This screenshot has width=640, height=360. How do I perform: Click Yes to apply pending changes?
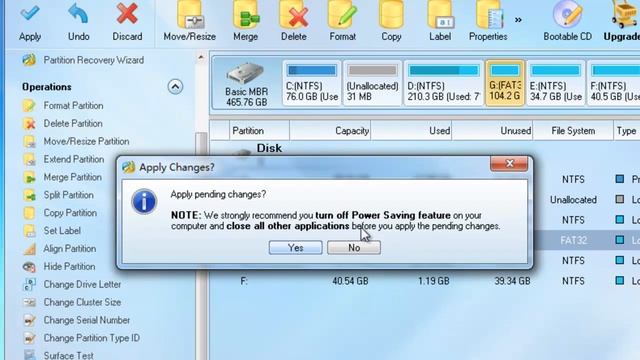pos(296,248)
